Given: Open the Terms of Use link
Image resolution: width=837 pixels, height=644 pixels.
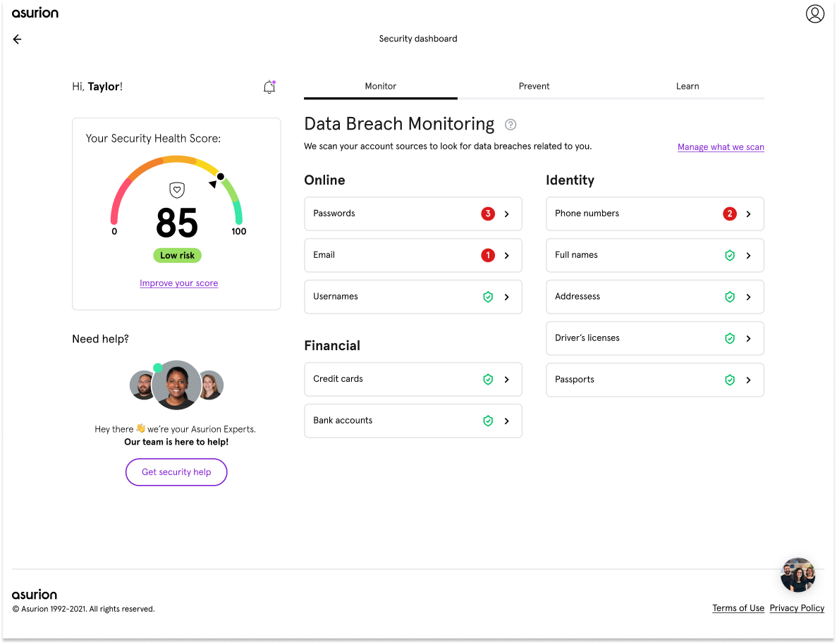Looking at the screenshot, I should 738,608.
